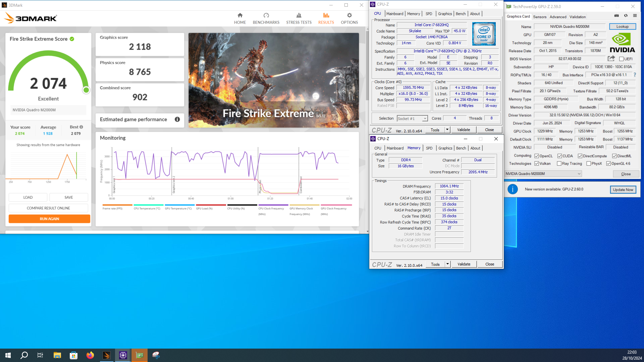Open the Benchmarks section in 3DMark
The height and width of the screenshot is (362, 644).
click(x=266, y=18)
